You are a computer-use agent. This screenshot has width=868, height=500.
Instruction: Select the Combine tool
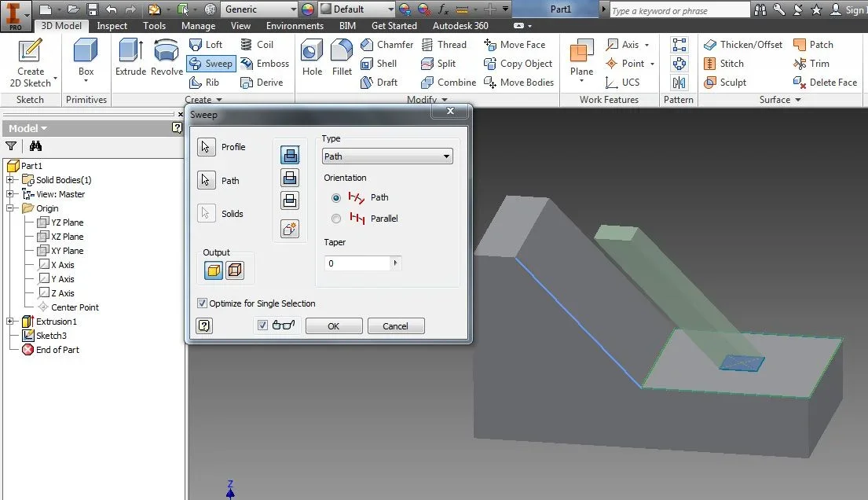449,82
